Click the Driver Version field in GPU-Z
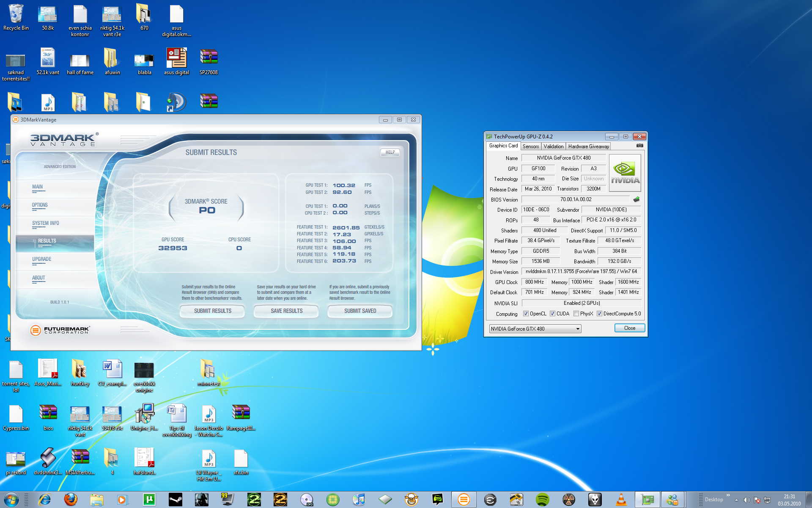812x508 pixels. (x=581, y=271)
